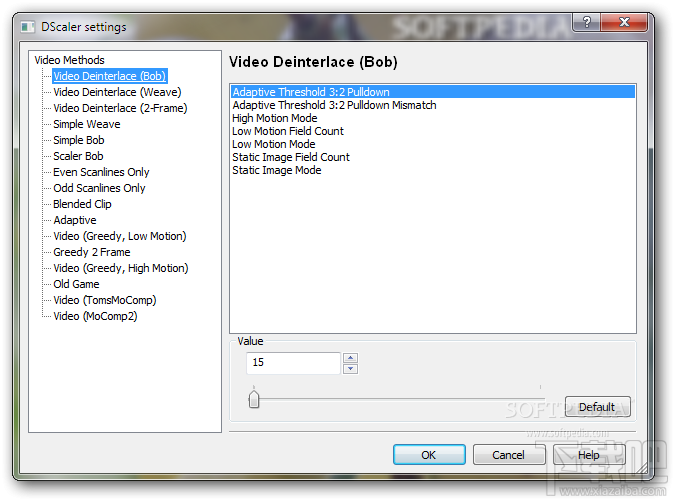The height and width of the screenshot is (501, 675).
Task: Choose Greedy 2 Frame method
Action: tap(92, 252)
